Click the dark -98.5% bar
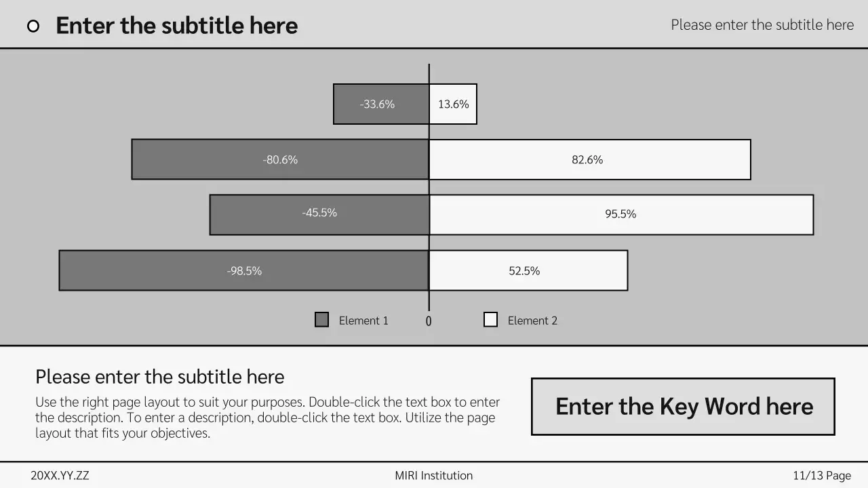Image resolution: width=868 pixels, height=488 pixels. click(243, 271)
